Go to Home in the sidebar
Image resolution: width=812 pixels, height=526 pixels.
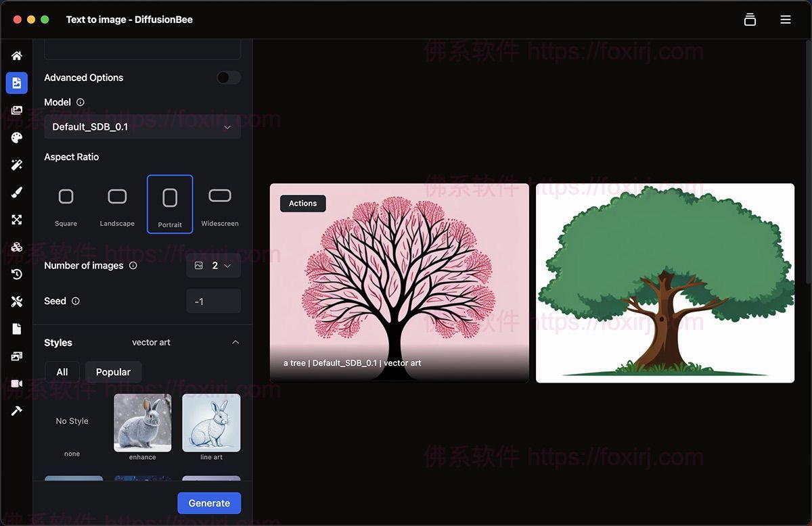[17, 55]
